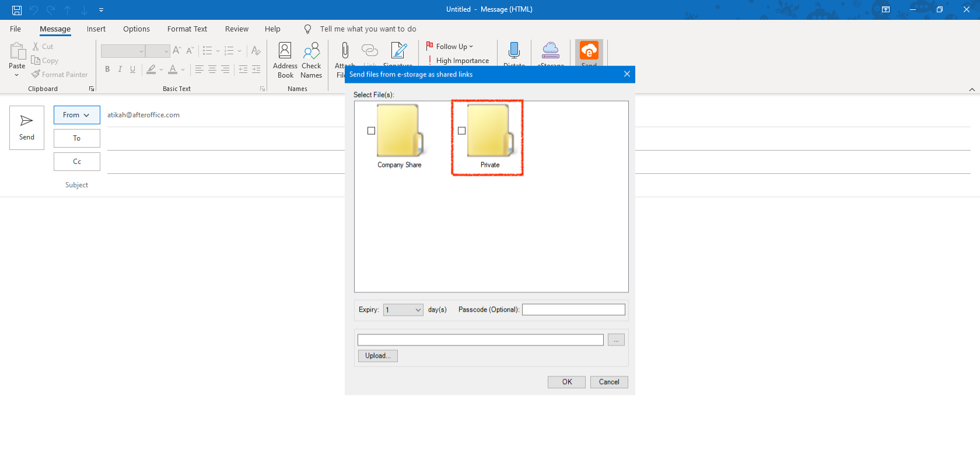Open the Insert ribbon tab
This screenshot has height=461, width=980.
tap(96, 29)
